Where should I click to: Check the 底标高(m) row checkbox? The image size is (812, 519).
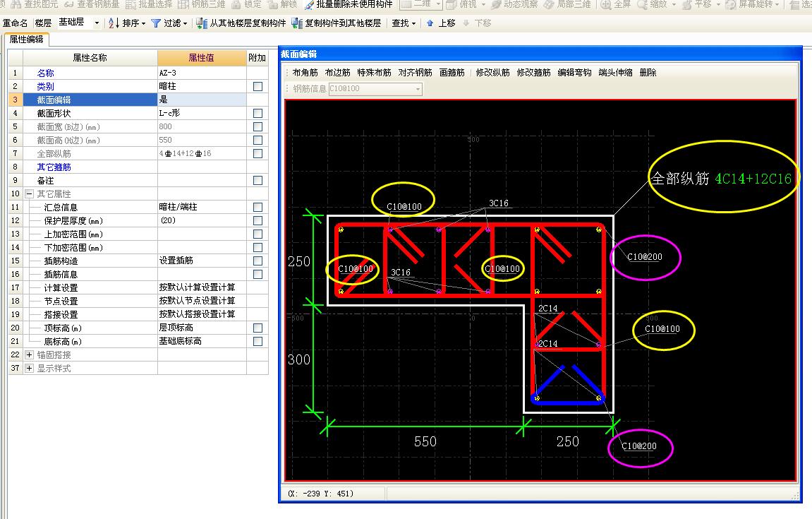click(257, 342)
